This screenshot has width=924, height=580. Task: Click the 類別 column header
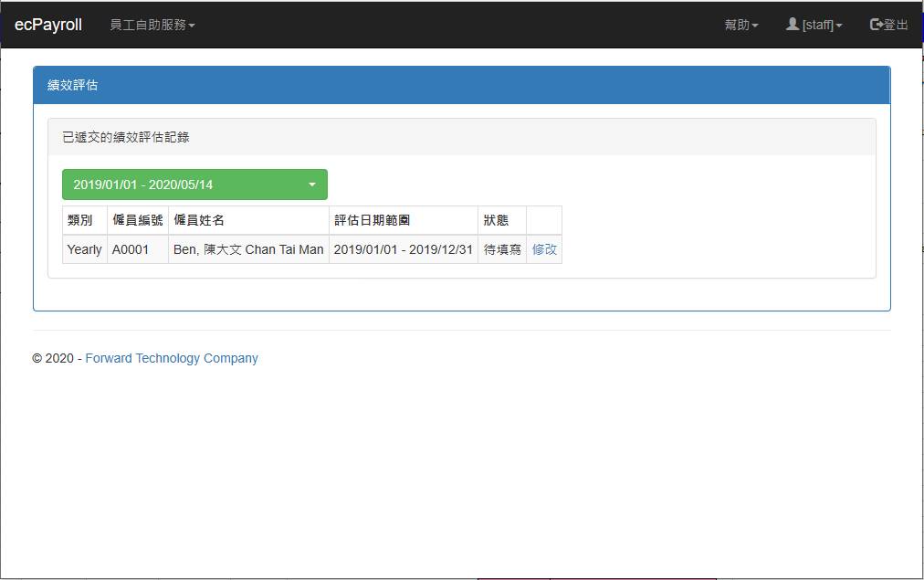point(85,220)
